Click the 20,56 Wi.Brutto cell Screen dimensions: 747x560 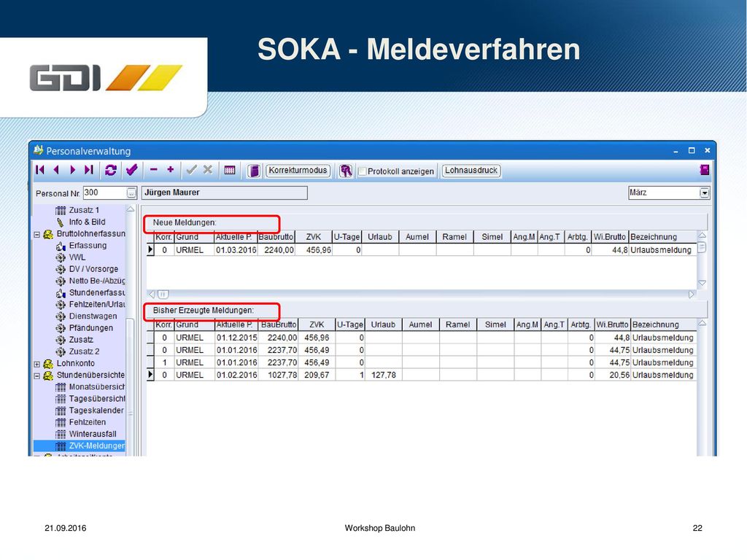(612, 375)
